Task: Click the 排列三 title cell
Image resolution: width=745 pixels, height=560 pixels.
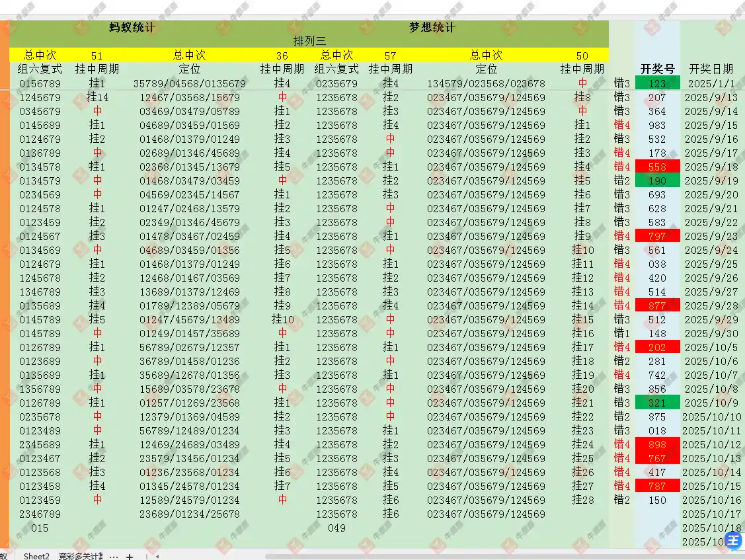Action: pos(309,41)
